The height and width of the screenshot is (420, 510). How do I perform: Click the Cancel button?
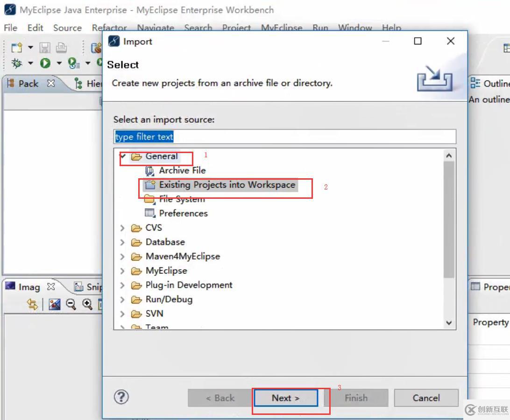pos(426,398)
